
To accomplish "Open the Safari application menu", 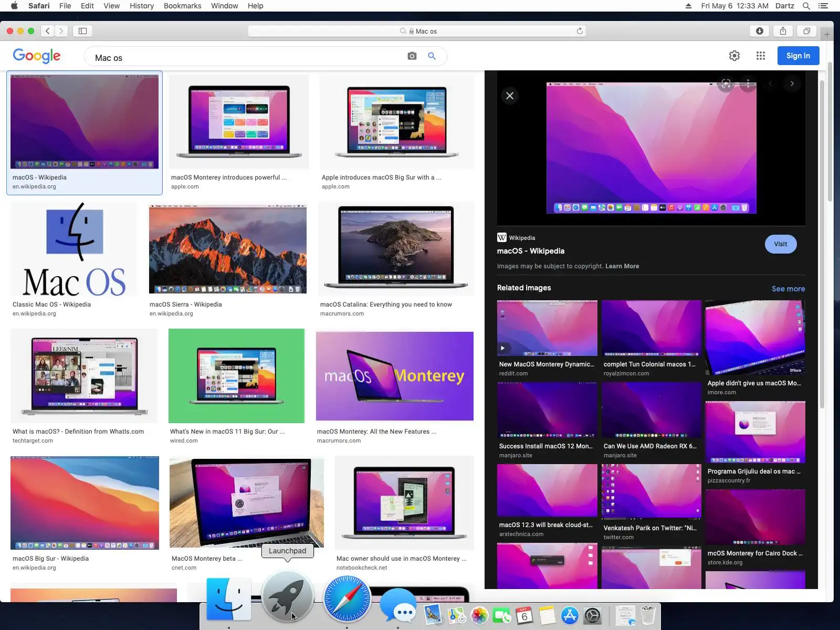I will [39, 6].
